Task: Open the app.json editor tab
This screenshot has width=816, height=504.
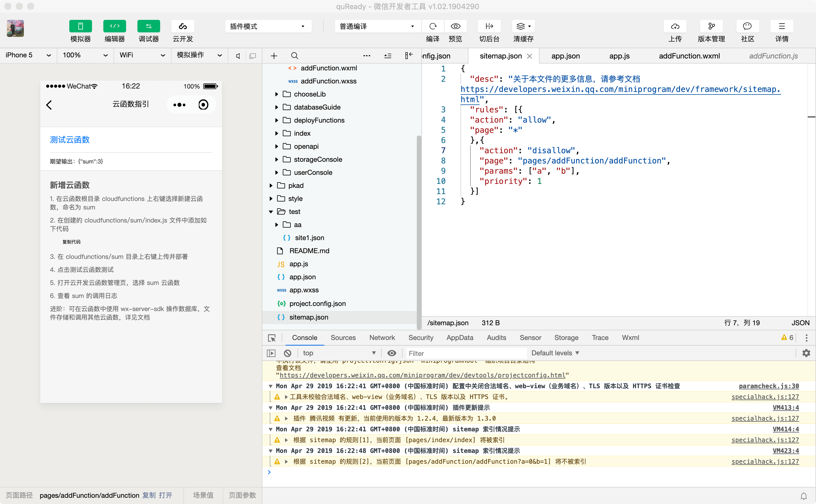Action: tap(565, 56)
